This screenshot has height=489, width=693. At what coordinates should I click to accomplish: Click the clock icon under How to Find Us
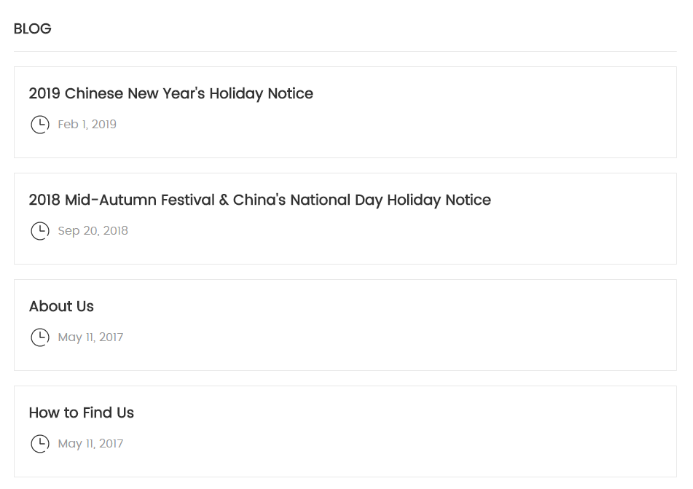click(39, 443)
